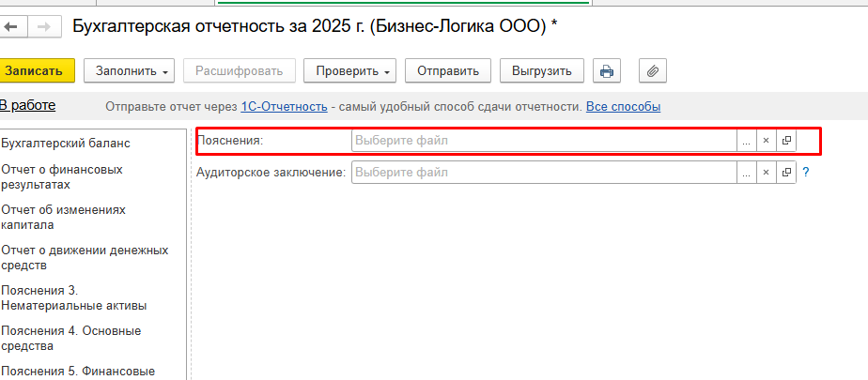Export the report with Выгрузить
The width and height of the screenshot is (868, 380).
[542, 70]
